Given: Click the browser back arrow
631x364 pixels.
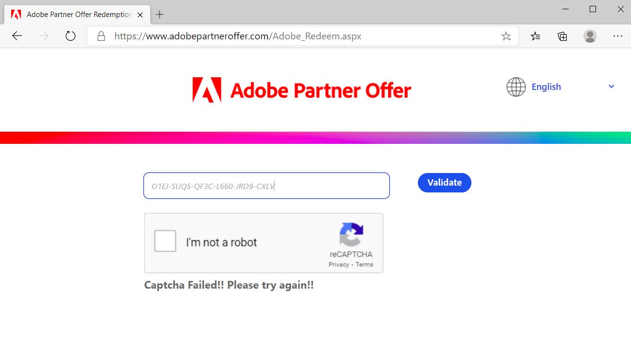Looking at the screenshot, I should click(x=17, y=36).
